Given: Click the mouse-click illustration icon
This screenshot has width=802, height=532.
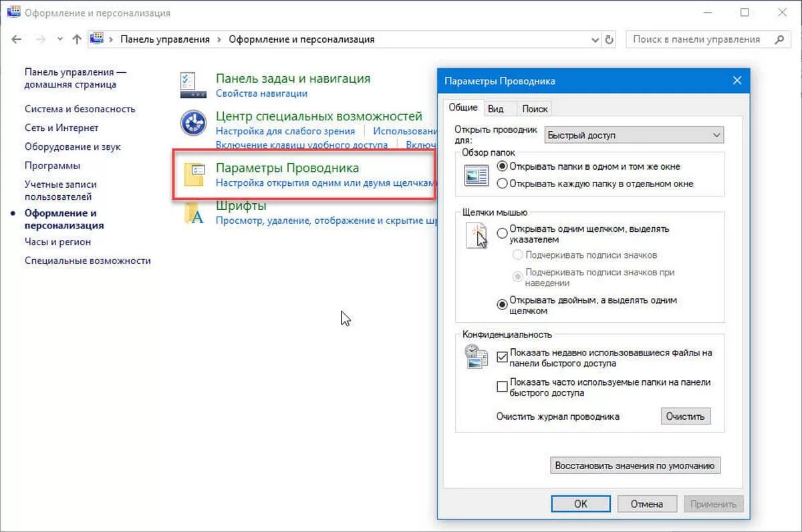Looking at the screenshot, I should 476,235.
